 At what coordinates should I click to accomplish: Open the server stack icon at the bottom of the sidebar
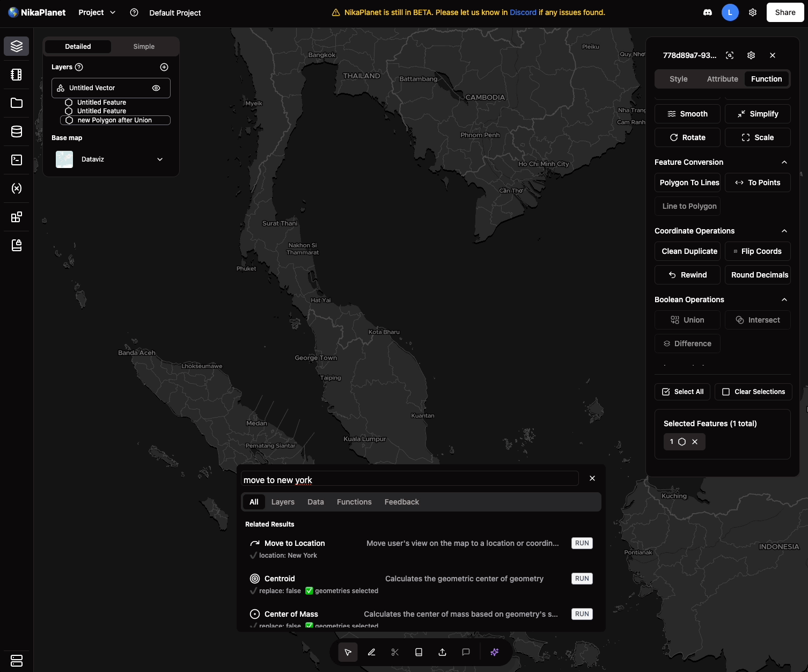(x=17, y=660)
